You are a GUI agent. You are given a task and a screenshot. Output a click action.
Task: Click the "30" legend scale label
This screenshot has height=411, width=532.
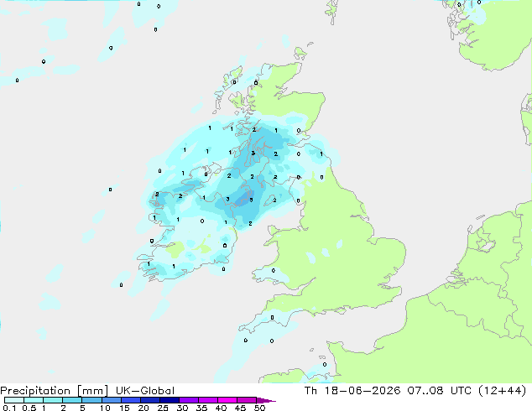point(182,408)
